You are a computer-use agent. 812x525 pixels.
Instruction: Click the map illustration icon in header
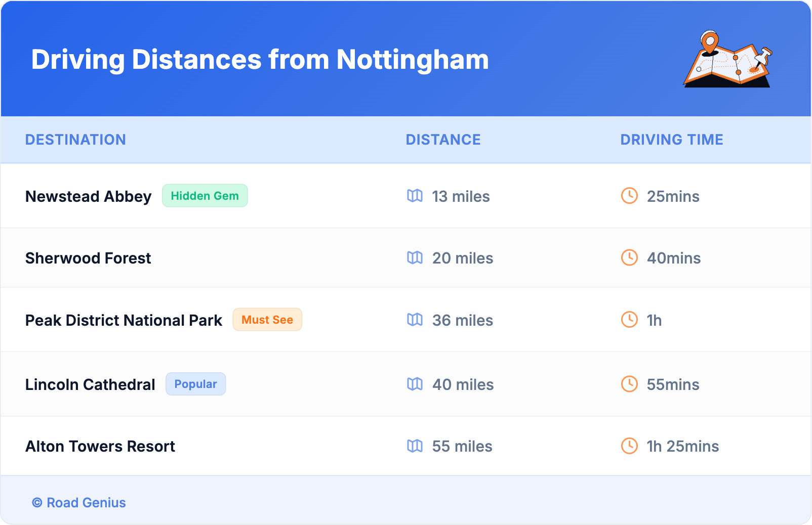(727, 59)
